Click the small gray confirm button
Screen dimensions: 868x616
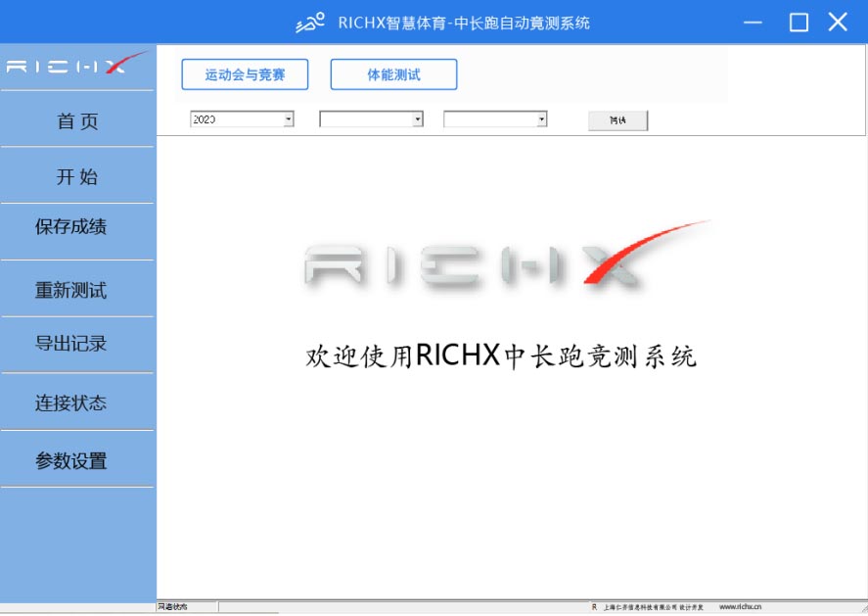pos(617,120)
